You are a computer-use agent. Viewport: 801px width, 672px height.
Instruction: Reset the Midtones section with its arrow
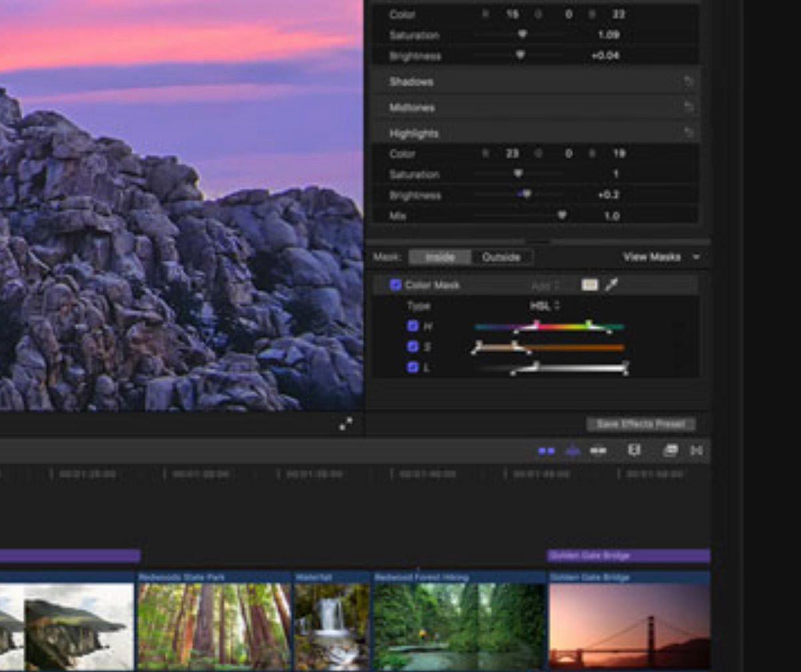689,107
